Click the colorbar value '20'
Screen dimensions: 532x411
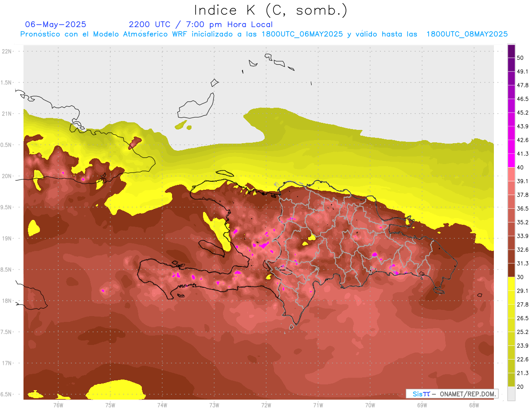(x=520, y=386)
